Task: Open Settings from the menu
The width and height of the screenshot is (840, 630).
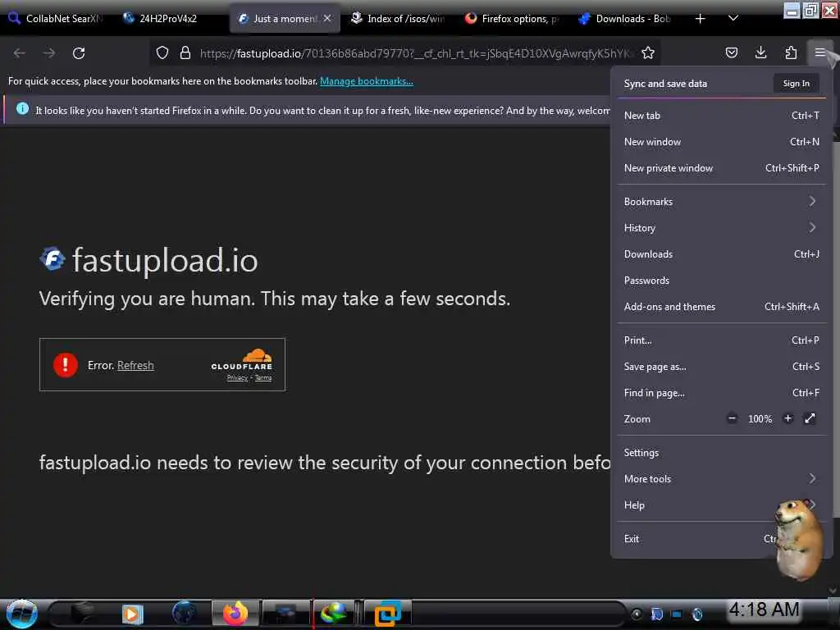Action: [x=721, y=453]
